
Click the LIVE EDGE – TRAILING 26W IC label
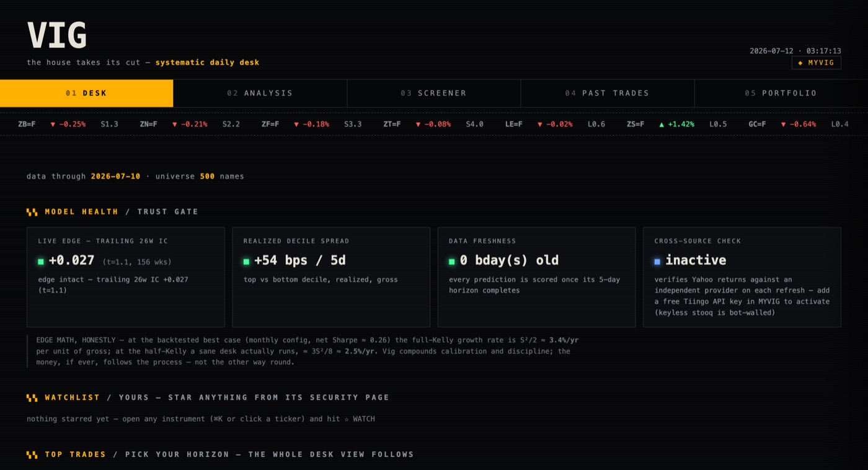point(103,241)
